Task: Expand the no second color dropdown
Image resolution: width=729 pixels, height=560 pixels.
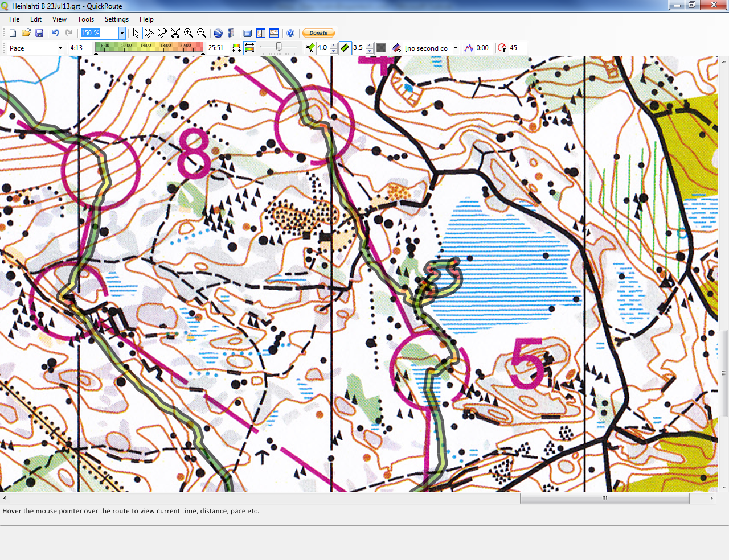Action: 456,48
